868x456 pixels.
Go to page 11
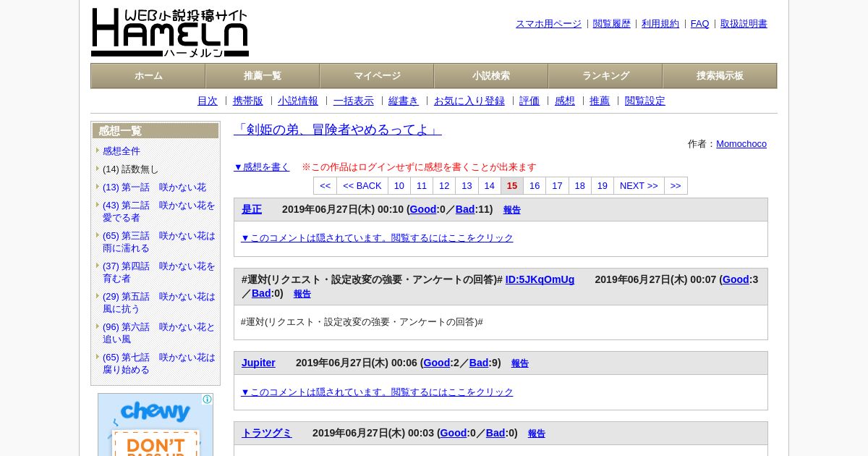pos(422,186)
